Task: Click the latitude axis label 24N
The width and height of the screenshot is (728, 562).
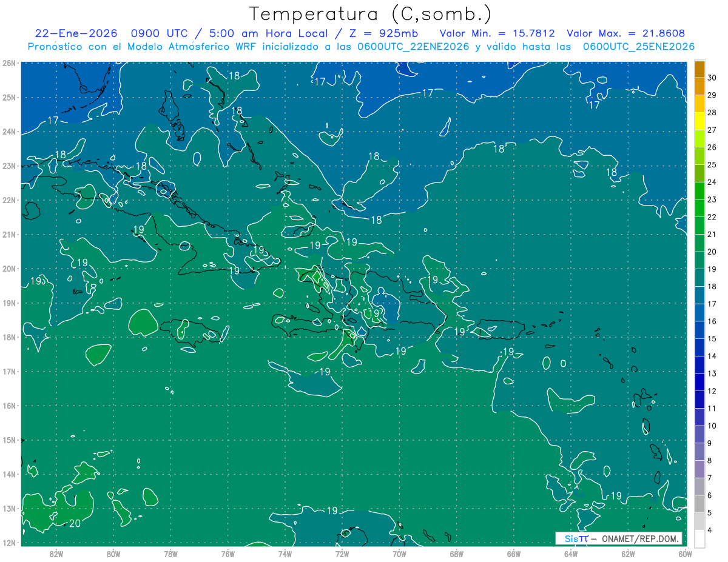Action: [8, 132]
